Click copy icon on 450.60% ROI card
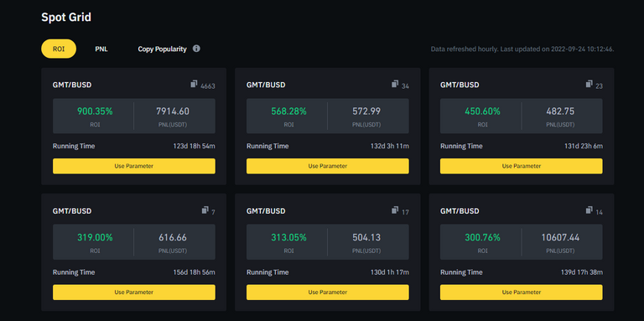The image size is (644, 321). click(589, 84)
